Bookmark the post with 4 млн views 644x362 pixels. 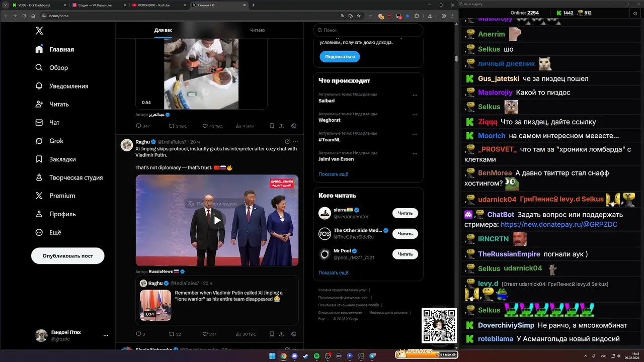pyautogui.click(x=272, y=126)
